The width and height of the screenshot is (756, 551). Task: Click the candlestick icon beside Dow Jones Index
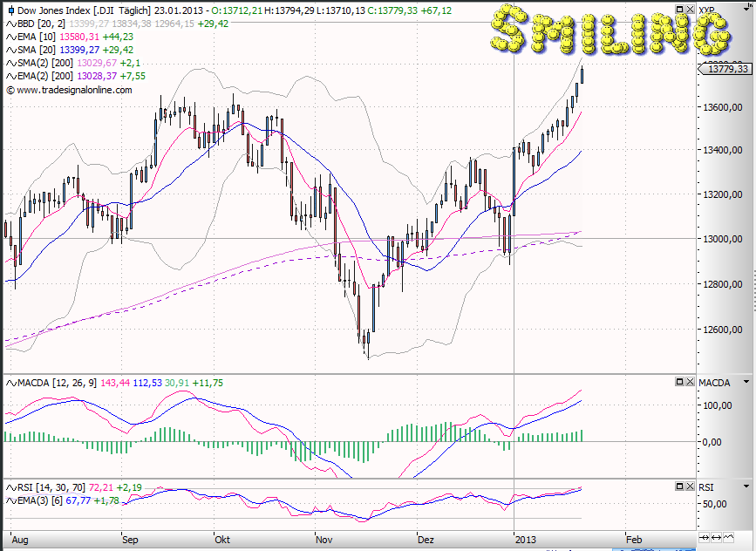coord(10,10)
